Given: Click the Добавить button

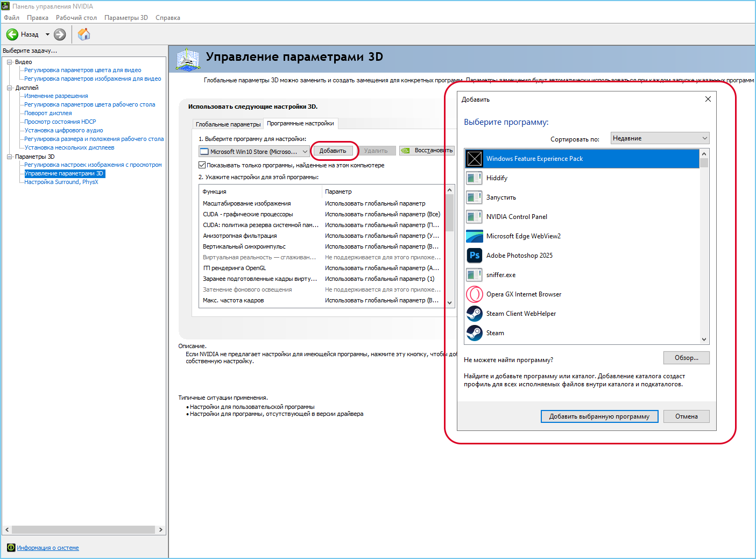Looking at the screenshot, I should tap(333, 151).
